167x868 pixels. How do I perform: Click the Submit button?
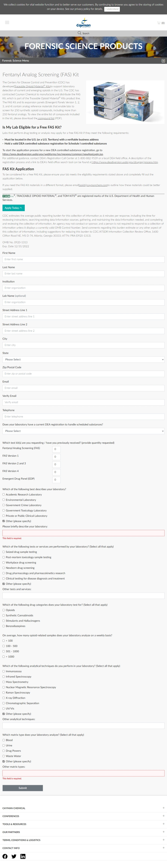tap(22, 788)
